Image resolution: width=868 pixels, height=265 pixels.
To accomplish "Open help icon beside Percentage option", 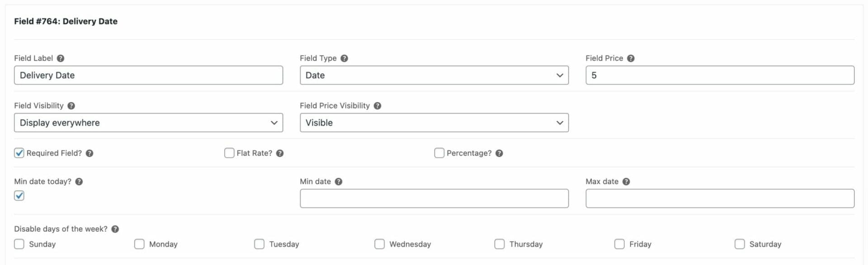I will click(499, 153).
